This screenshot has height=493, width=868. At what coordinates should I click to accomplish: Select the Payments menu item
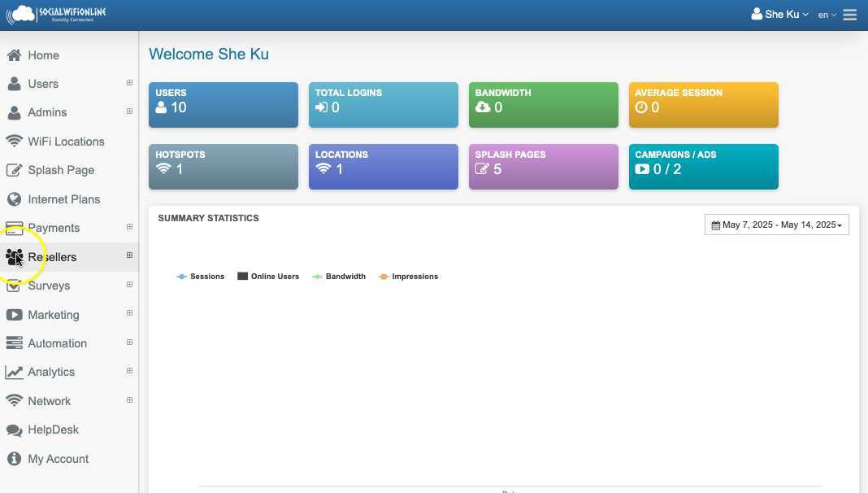tap(54, 228)
